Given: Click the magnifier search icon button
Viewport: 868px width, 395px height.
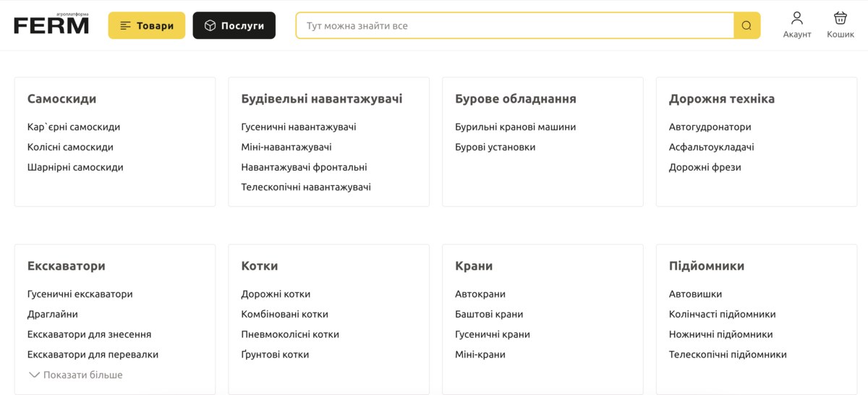Looking at the screenshot, I should click(747, 25).
